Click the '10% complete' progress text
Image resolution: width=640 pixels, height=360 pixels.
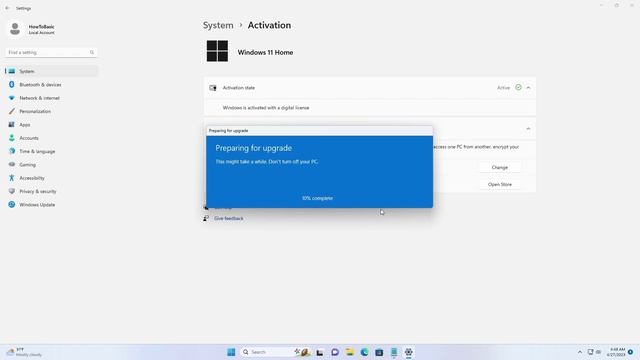pyautogui.click(x=317, y=198)
